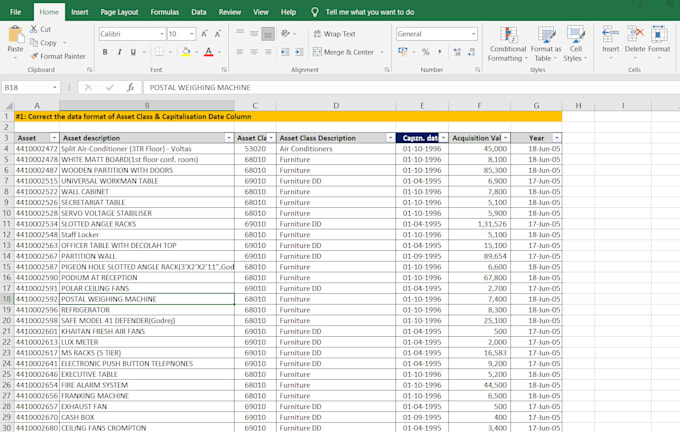Viewport: 680px width, 432px height.
Task: Click the Insert Function fx icon
Action: pos(130,88)
